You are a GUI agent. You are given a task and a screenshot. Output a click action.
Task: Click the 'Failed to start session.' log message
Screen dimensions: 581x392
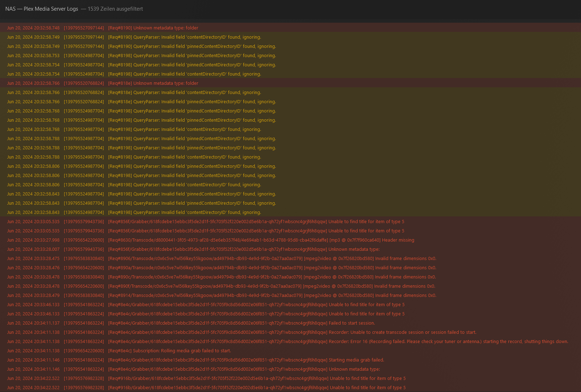point(242,323)
